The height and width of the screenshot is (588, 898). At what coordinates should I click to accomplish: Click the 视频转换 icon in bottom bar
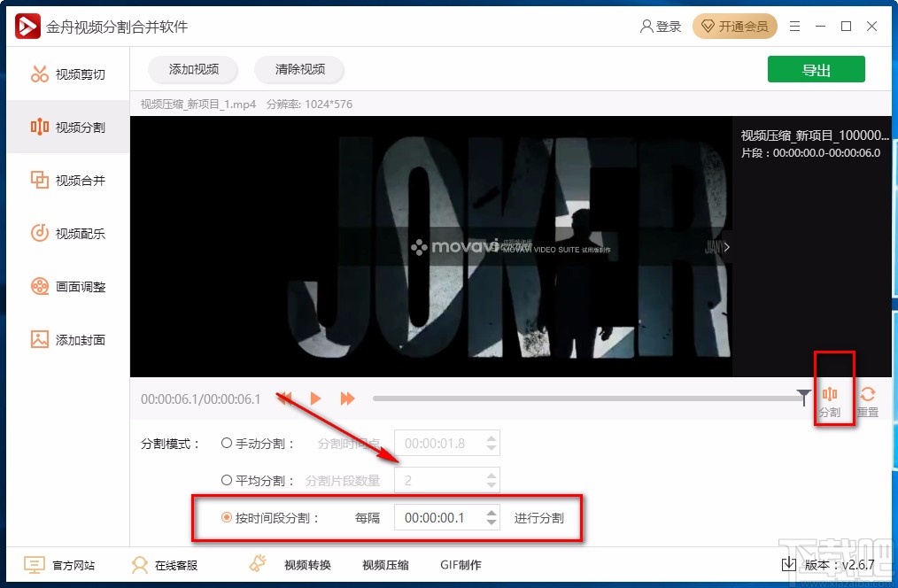[x=259, y=563]
